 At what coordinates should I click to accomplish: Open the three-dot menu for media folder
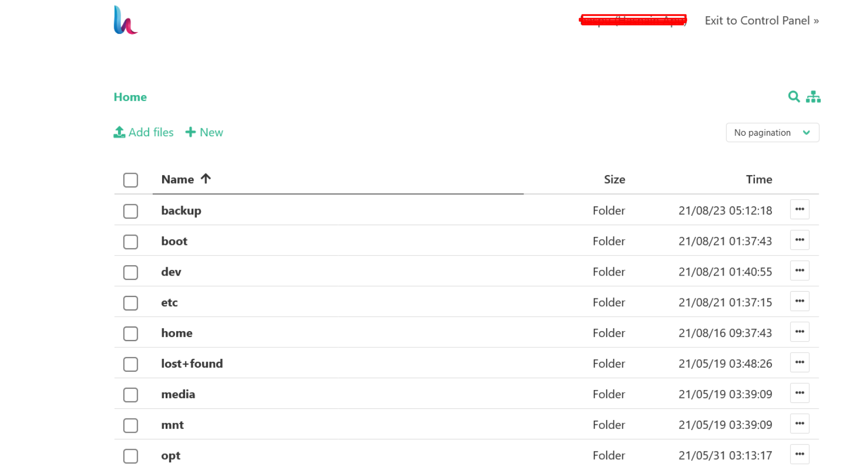click(799, 393)
